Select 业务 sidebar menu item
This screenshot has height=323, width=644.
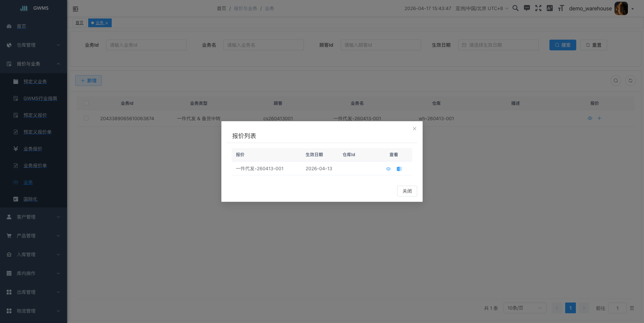(34, 182)
